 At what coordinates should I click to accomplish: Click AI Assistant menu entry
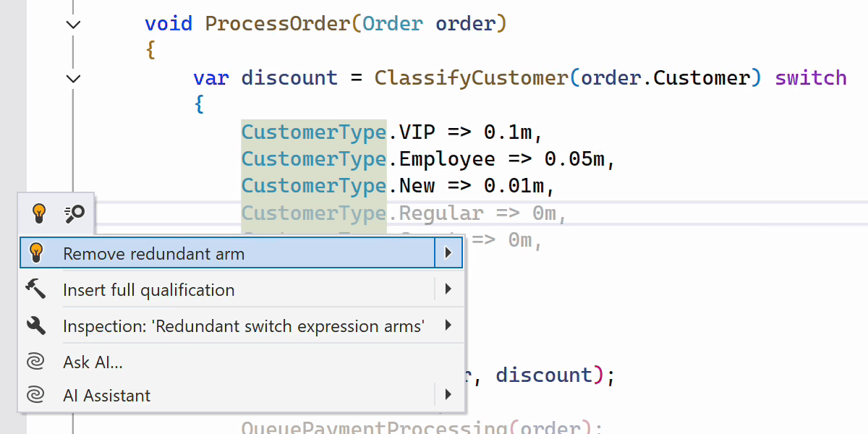click(107, 396)
